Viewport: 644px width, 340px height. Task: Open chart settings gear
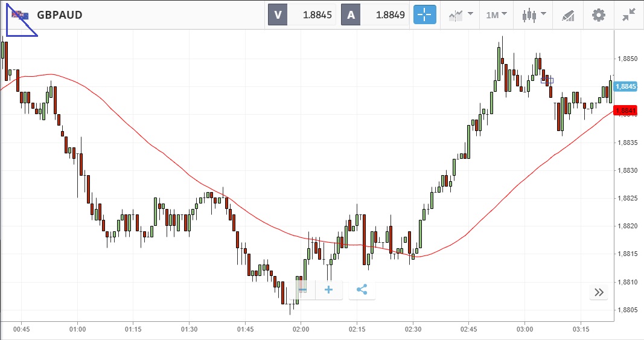coord(598,15)
